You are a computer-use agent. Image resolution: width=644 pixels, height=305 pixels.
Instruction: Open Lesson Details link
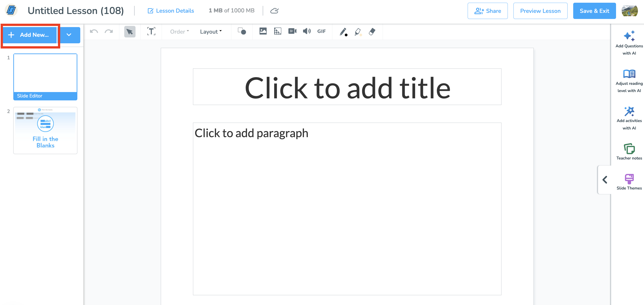point(171,11)
